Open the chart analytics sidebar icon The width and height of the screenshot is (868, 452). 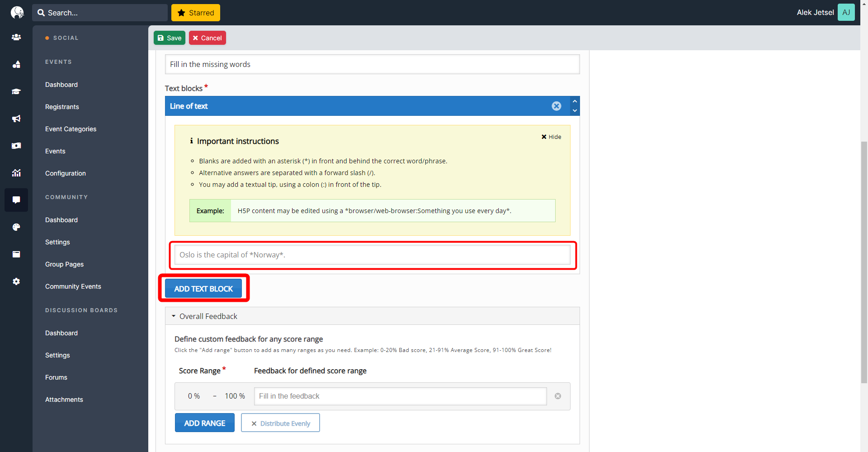click(x=16, y=173)
